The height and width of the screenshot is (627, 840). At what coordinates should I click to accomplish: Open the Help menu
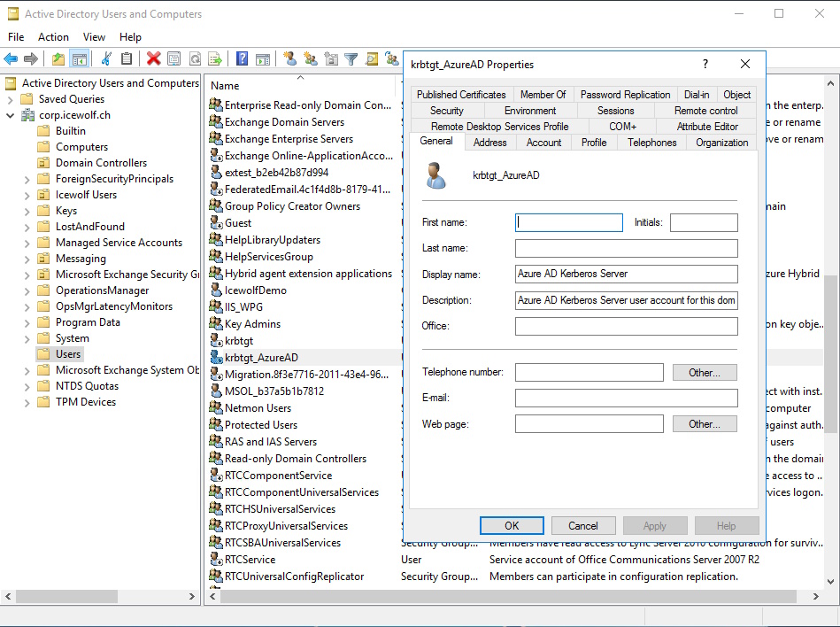tap(130, 37)
